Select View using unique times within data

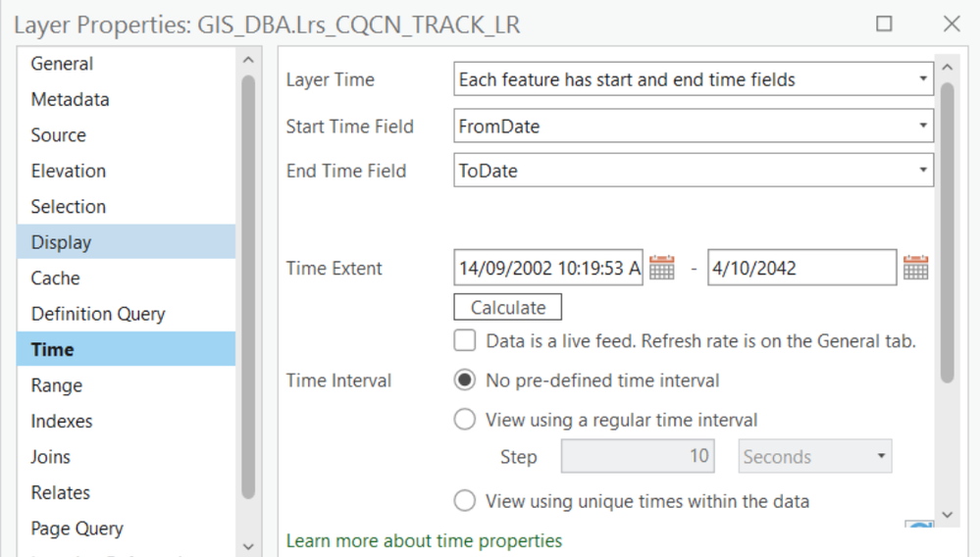tap(465, 501)
